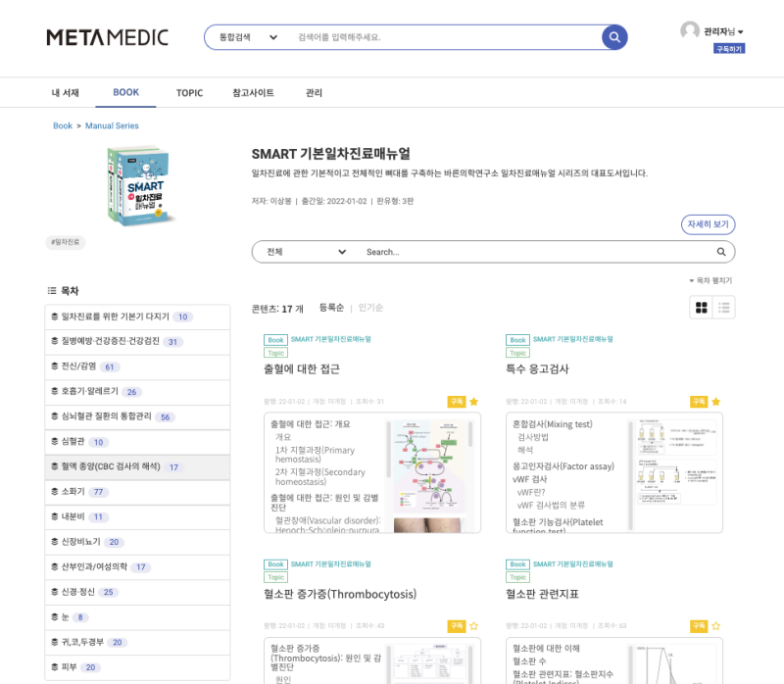The image size is (784, 684).
Task: Switch to the TOPIC tab
Action: [189, 92]
